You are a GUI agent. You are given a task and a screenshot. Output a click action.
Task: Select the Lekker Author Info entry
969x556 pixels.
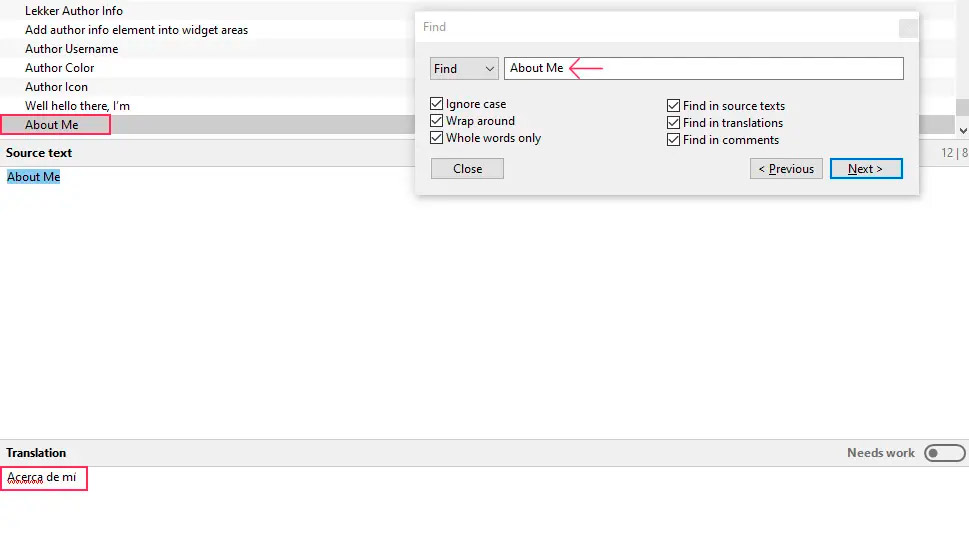74,11
